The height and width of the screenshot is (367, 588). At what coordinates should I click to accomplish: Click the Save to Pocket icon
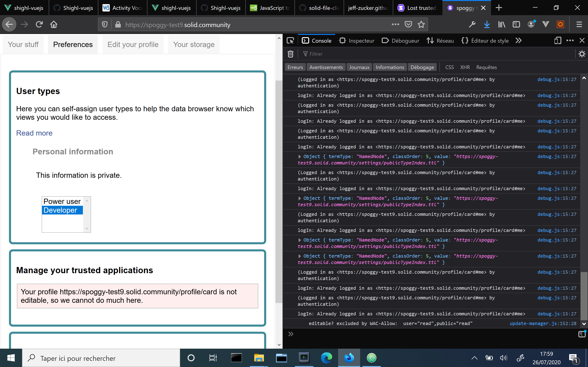click(x=408, y=25)
